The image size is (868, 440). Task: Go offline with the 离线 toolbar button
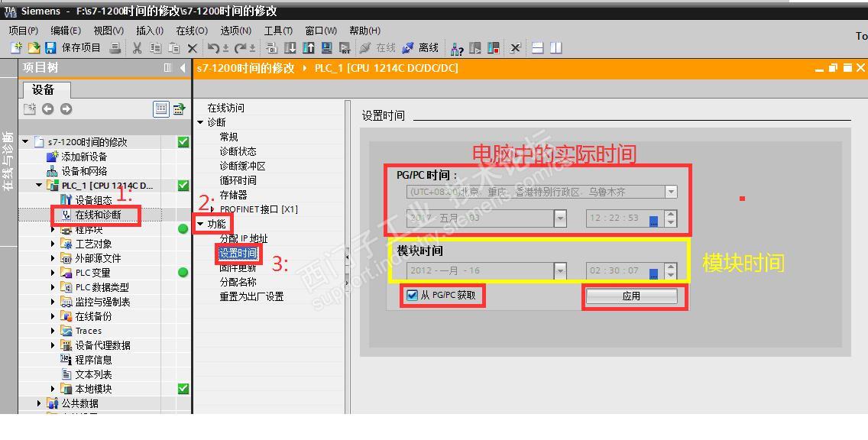coord(420,48)
